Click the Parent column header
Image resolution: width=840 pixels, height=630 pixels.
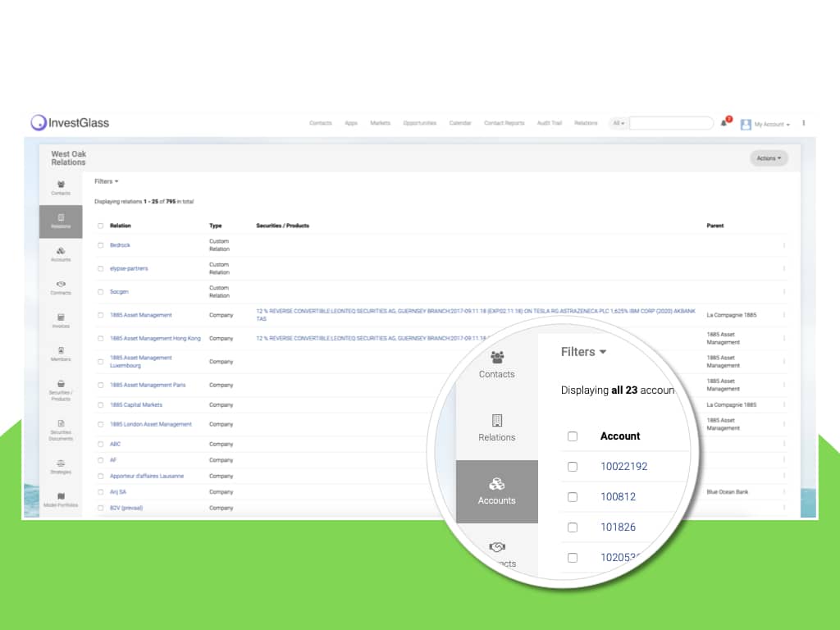[x=715, y=226]
